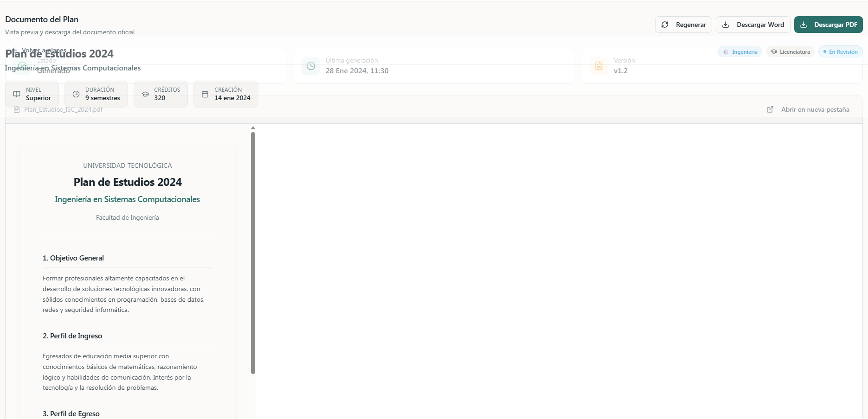Click the external link icon beside Abrir en nueva pestaña
This screenshot has width=868, height=419.
pyautogui.click(x=770, y=109)
